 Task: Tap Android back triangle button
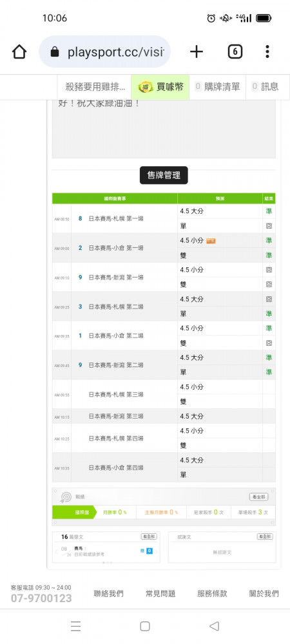[214, 626]
